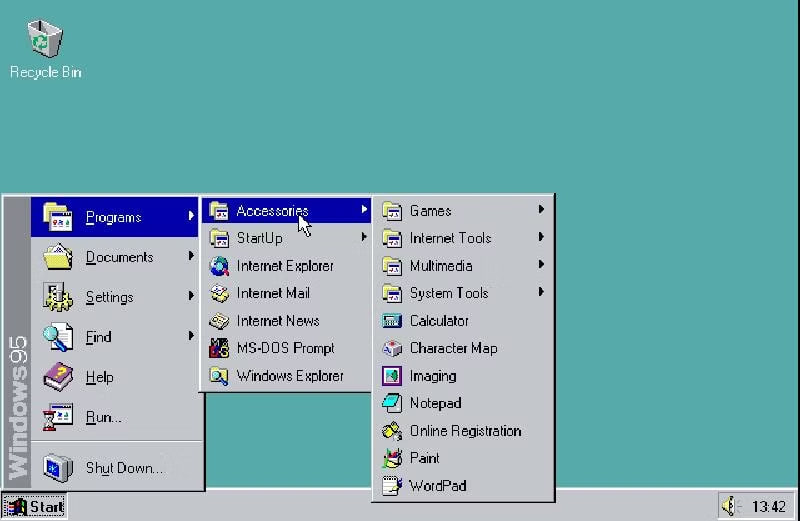Open Character Map text label

[454, 349]
